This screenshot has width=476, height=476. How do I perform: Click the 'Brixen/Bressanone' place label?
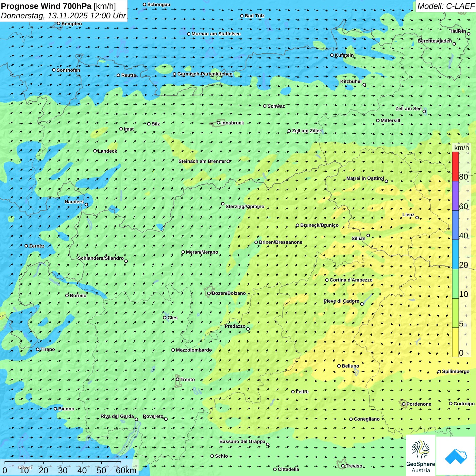tap(280, 242)
